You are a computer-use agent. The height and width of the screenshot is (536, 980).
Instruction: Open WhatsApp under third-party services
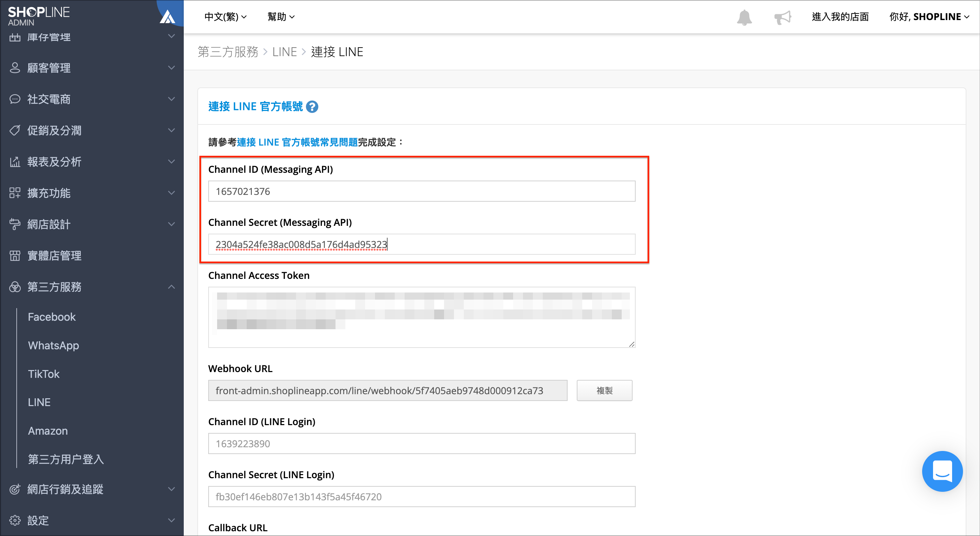(x=53, y=345)
